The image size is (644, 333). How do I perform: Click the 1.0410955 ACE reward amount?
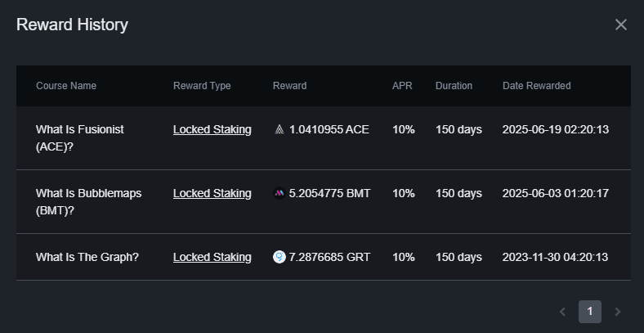(329, 129)
